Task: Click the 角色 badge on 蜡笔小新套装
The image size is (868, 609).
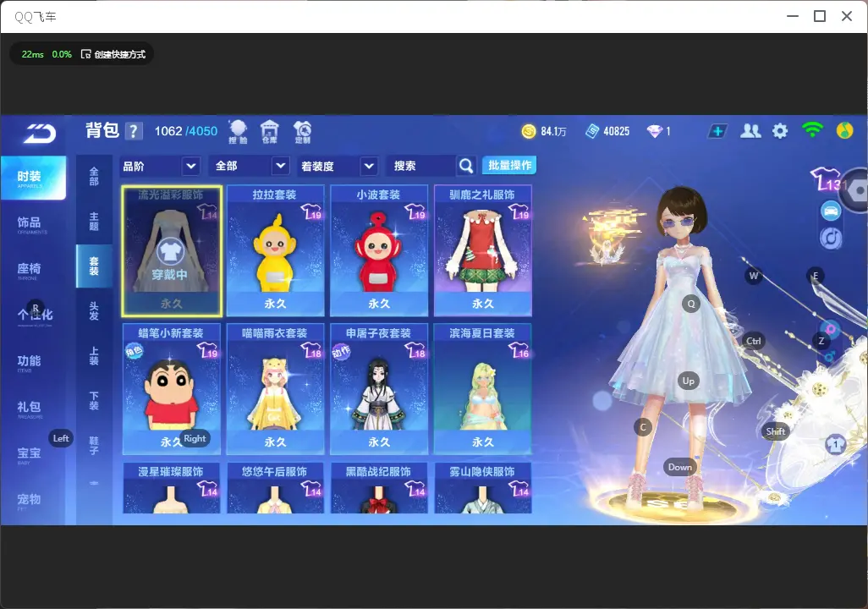Action: (134, 350)
